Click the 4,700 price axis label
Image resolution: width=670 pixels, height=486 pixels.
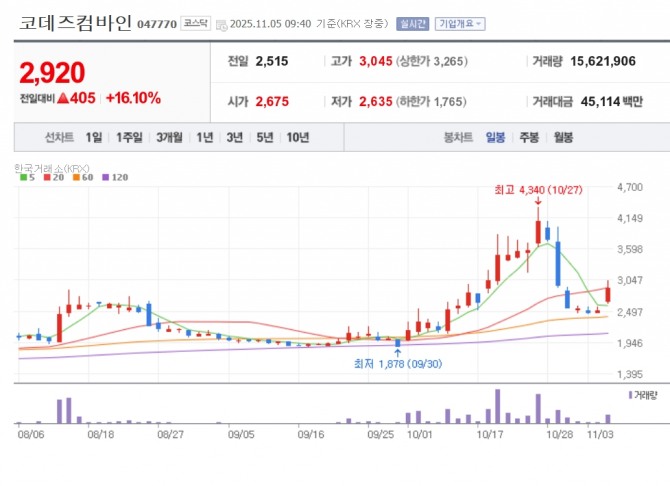point(630,187)
